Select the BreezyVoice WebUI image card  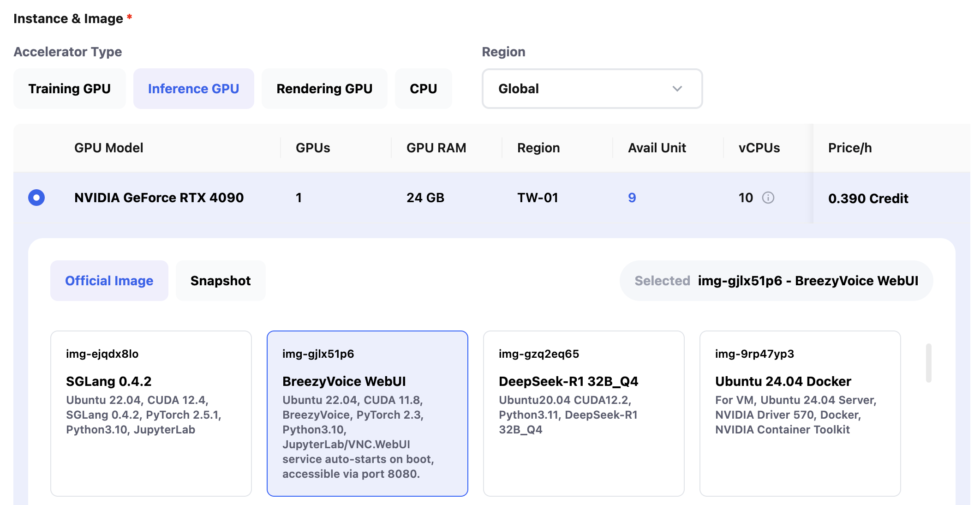[x=367, y=413]
